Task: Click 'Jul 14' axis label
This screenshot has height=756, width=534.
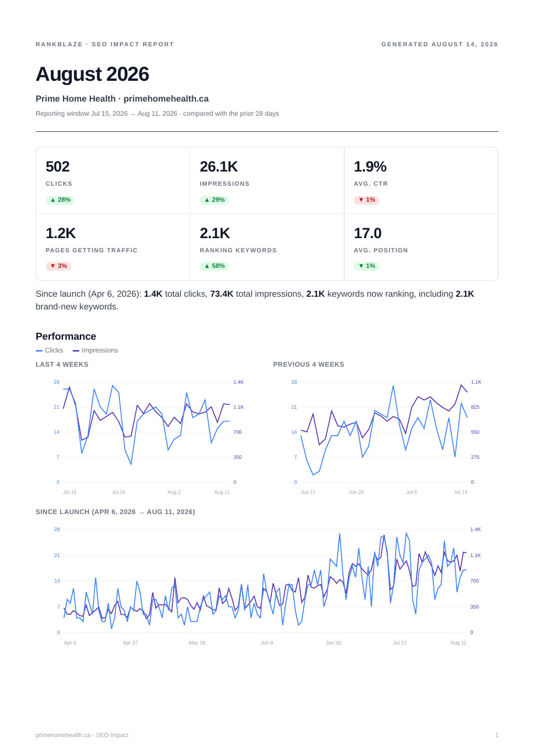Action: [x=460, y=492]
